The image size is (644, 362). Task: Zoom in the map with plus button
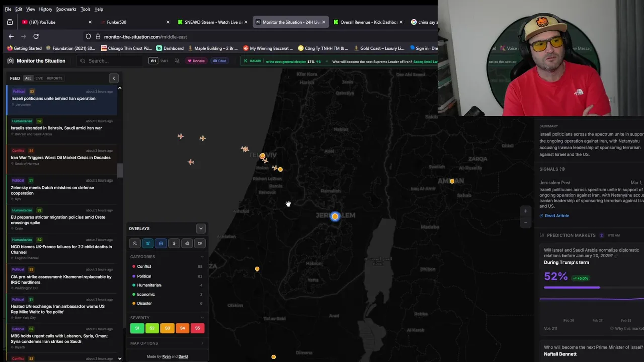click(x=526, y=211)
